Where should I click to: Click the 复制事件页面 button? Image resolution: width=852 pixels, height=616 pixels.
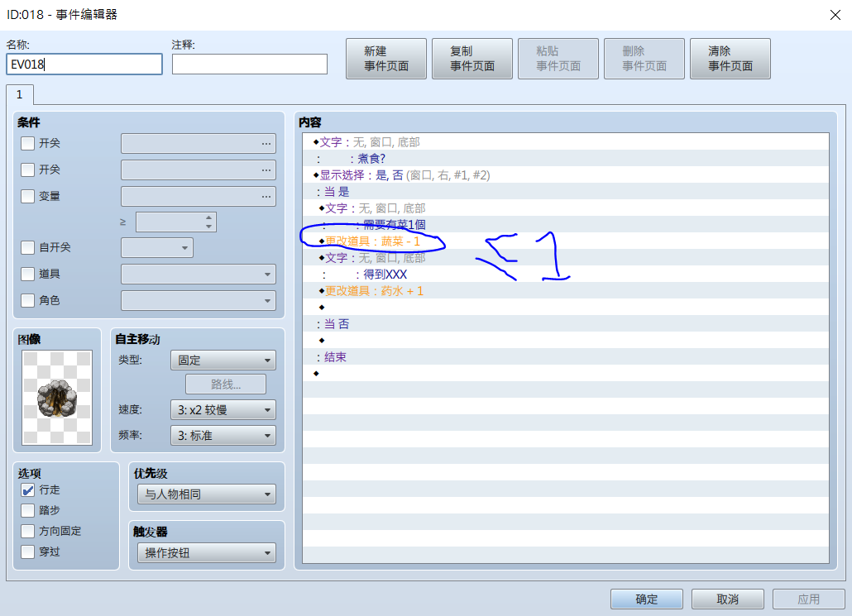tap(472, 59)
